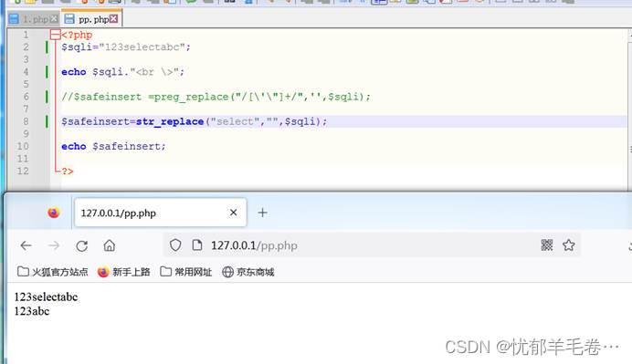This screenshot has height=364, width=632.
Task: Open a new Firefox tab
Action: click(262, 213)
